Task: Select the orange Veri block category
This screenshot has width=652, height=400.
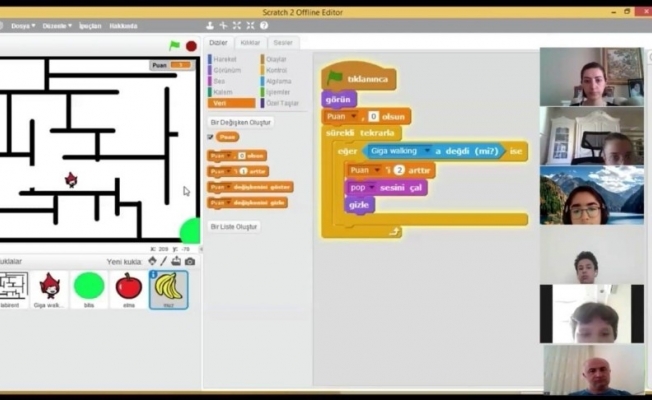Action: [x=231, y=103]
